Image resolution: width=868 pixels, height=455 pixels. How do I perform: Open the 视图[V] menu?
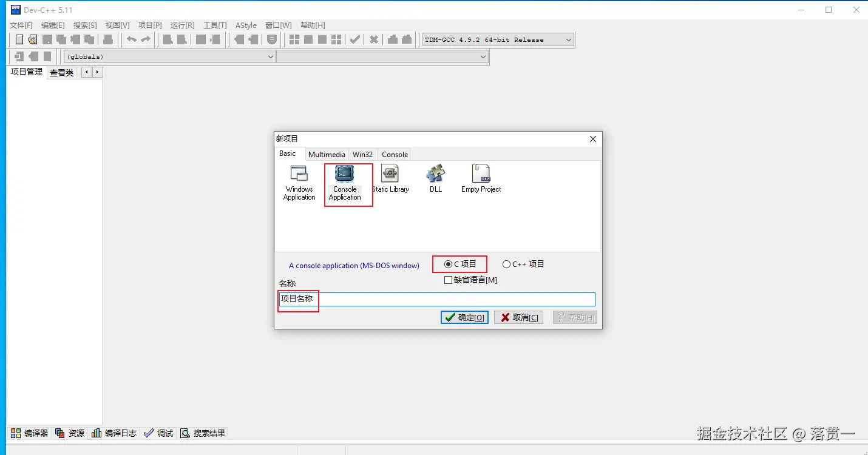coord(117,25)
